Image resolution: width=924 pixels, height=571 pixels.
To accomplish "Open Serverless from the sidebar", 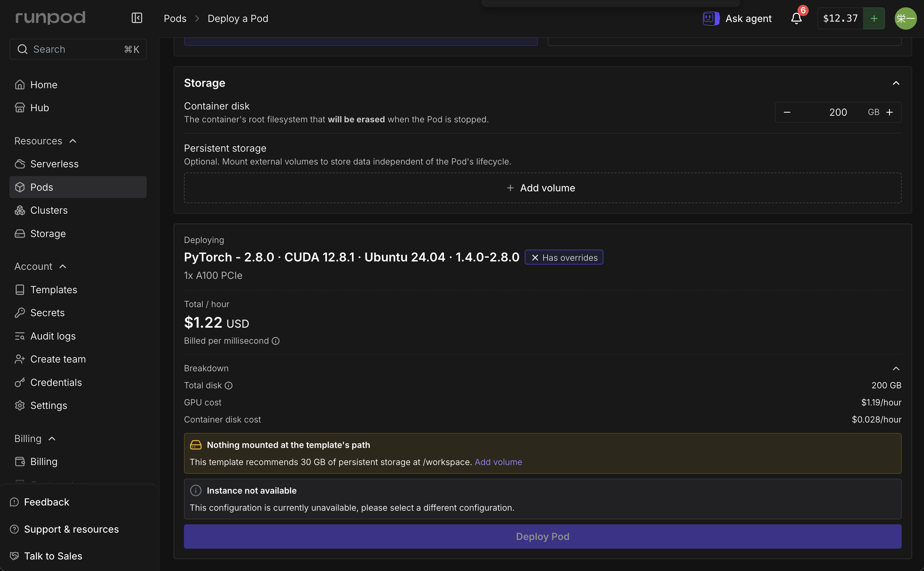I will tap(78, 164).
